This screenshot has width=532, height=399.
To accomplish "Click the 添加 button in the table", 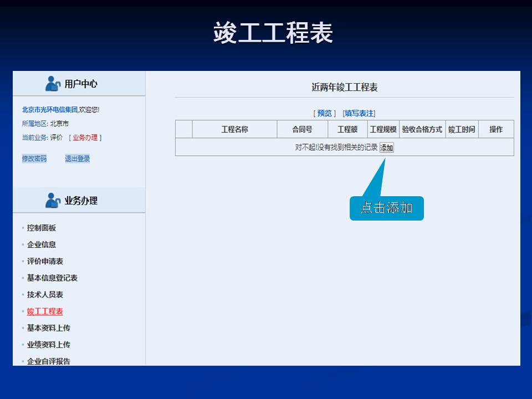I will pos(386,147).
